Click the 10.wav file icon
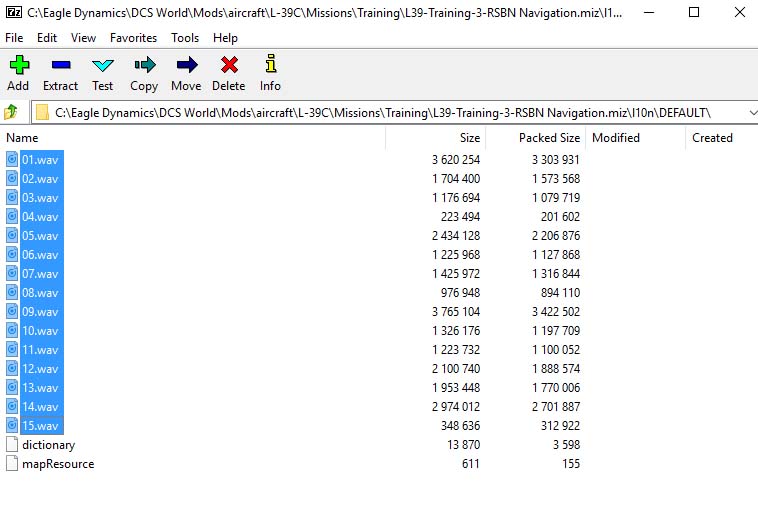Image resolution: width=758 pixels, height=505 pixels. click(x=12, y=330)
